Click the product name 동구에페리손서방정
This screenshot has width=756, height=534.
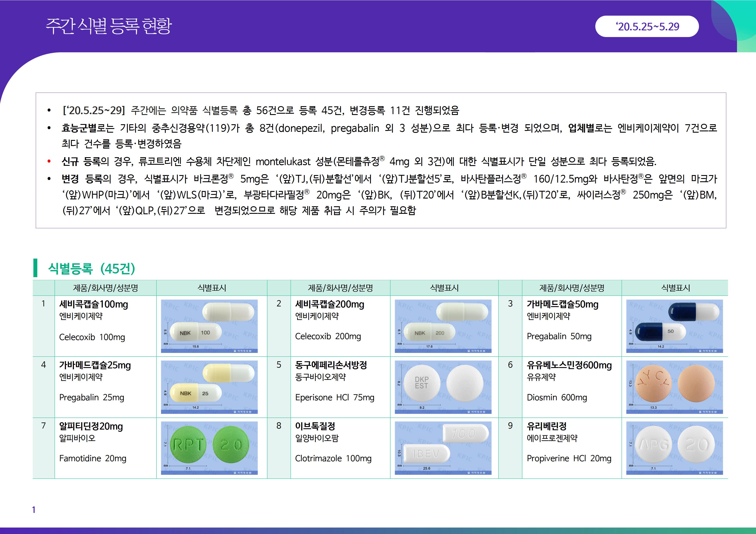(x=331, y=365)
